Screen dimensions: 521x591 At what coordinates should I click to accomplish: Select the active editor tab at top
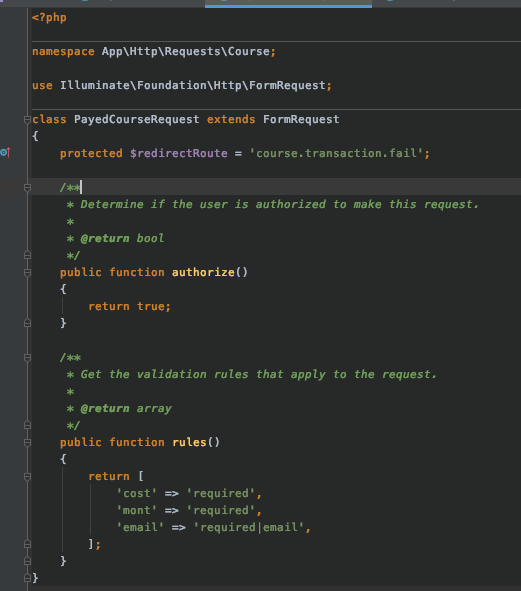[288, 3]
